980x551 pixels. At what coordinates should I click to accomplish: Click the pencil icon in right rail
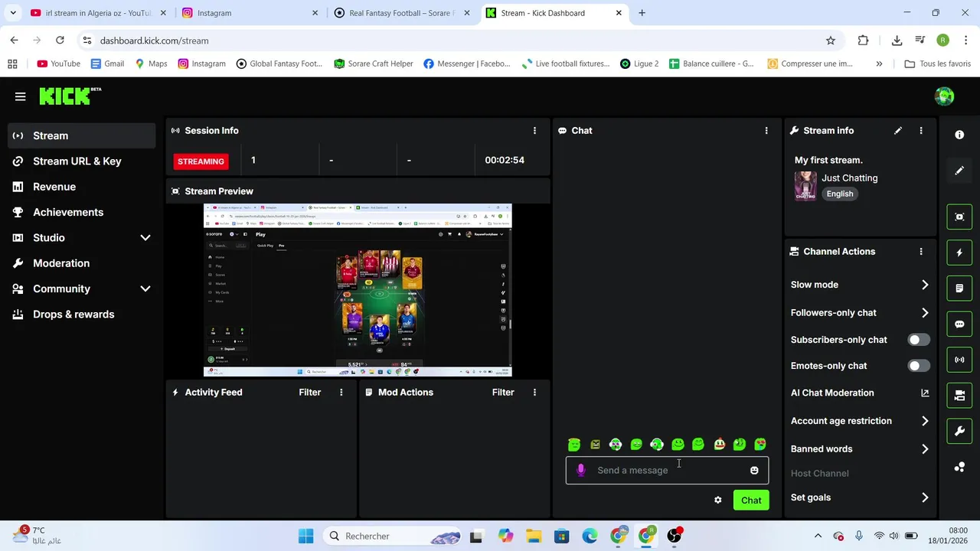959,171
